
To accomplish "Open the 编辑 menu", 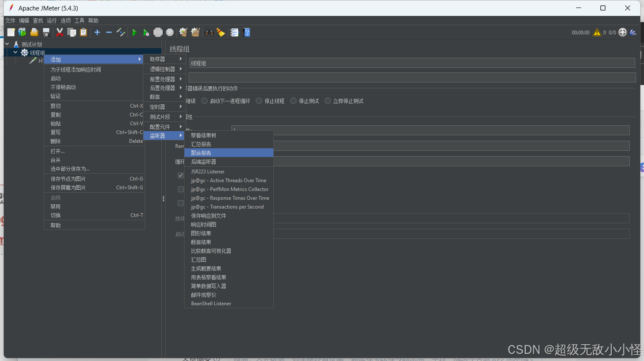I will [24, 21].
